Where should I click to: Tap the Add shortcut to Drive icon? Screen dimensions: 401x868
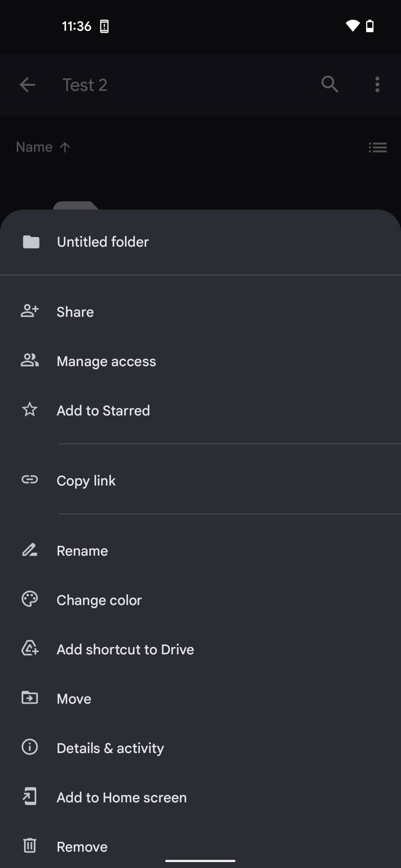(x=29, y=649)
